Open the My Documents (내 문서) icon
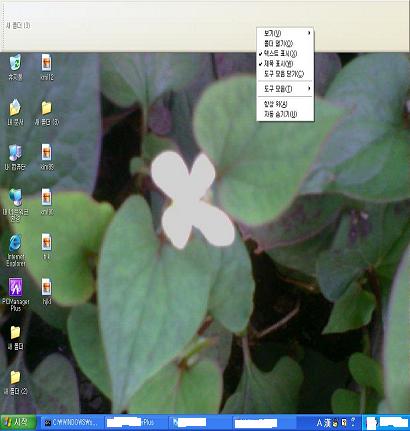Image resolution: width=410 pixels, height=431 pixels. pos(15,112)
